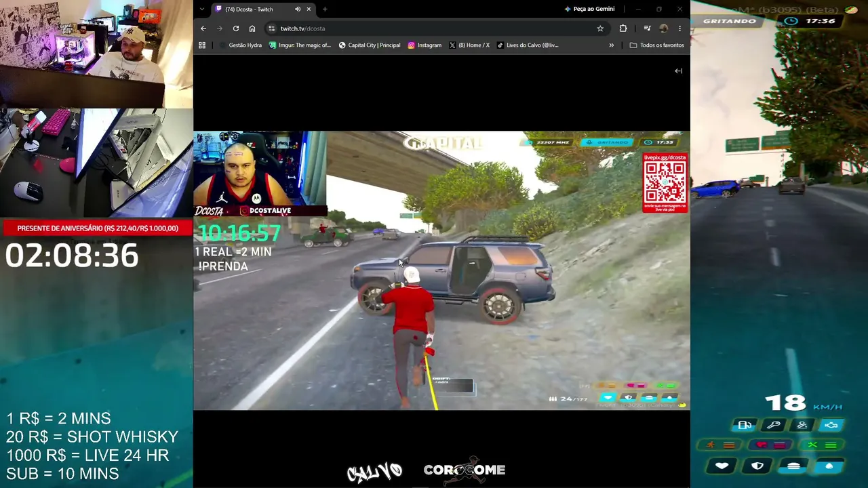Click the "1 REAL =2 MIN" text
The width and height of the screenshot is (868, 488).
tap(233, 251)
